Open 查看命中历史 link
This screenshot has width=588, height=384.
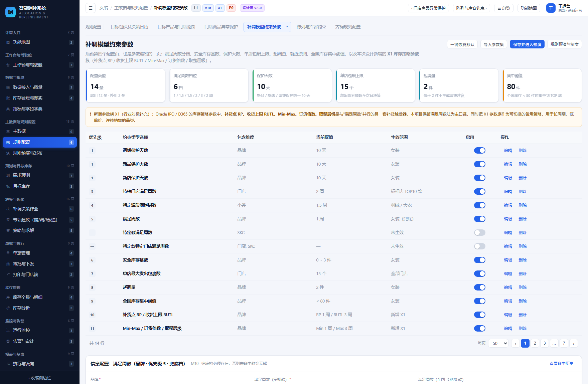pyautogui.click(x=561, y=364)
